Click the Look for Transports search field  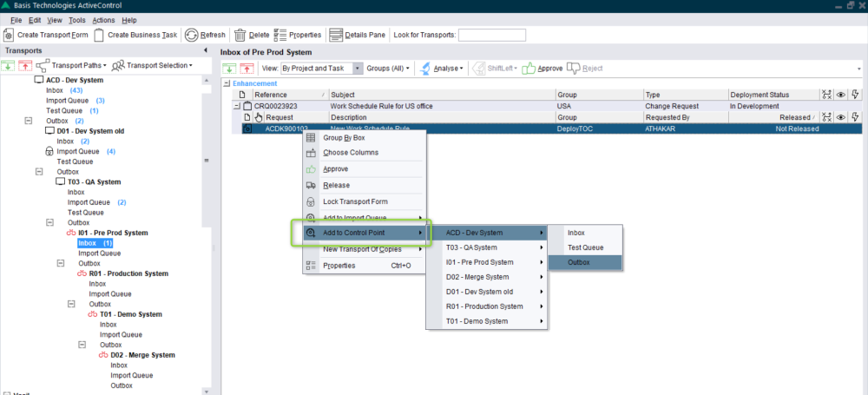(492, 35)
